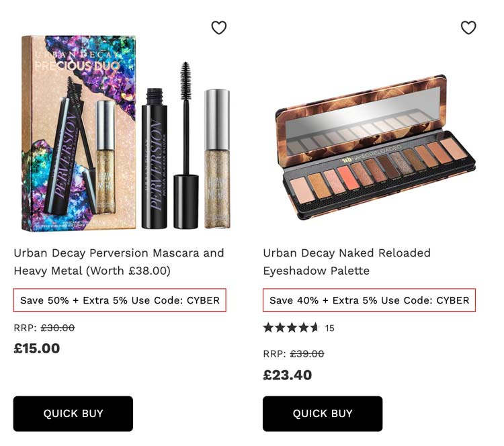Open the 15 reviews count link
This screenshot has width=504, height=446.
pos(329,328)
